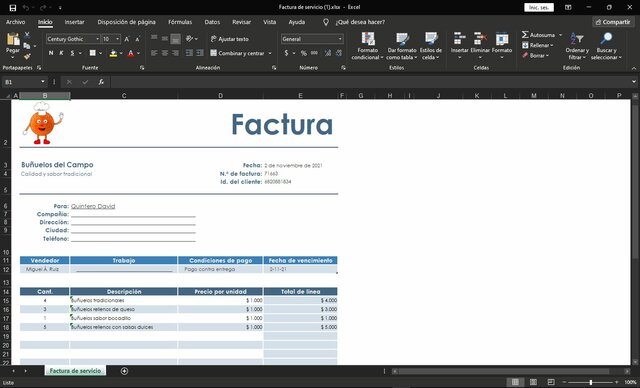Align text to the top

click(x=154, y=39)
